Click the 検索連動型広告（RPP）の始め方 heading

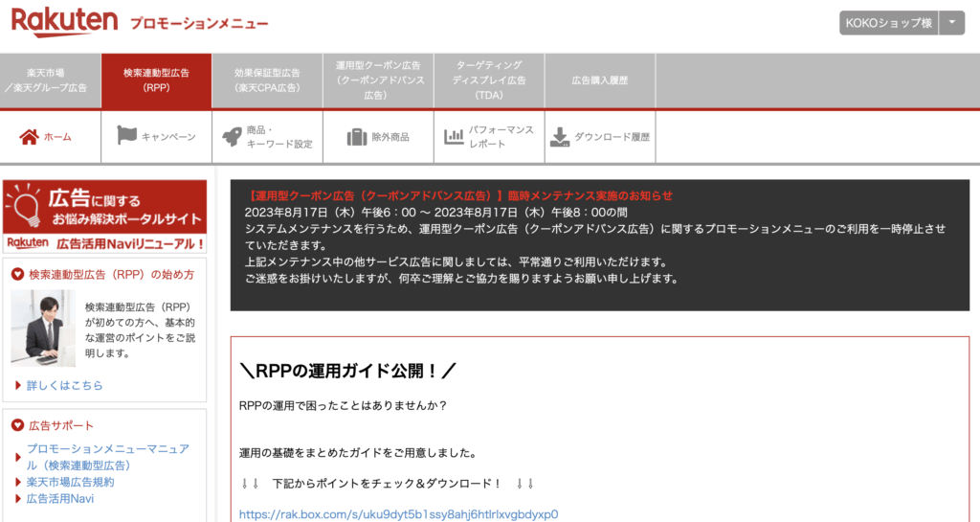click(111, 275)
